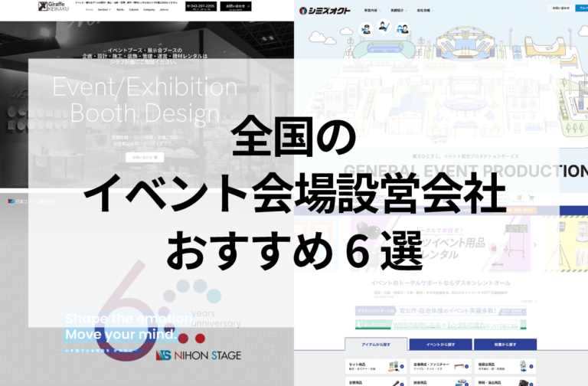Open the Company menu item
This screenshot has height=386, width=588.
(149, 10)
